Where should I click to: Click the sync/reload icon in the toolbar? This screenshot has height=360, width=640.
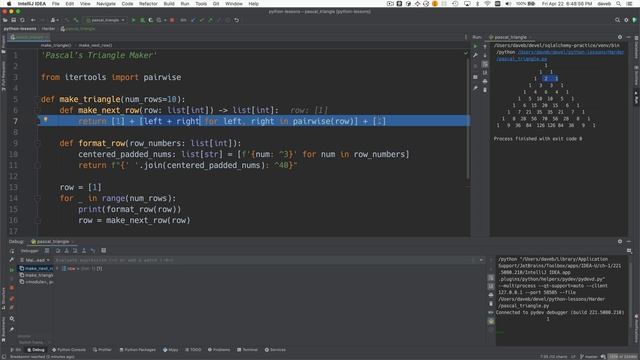(22, 20)
